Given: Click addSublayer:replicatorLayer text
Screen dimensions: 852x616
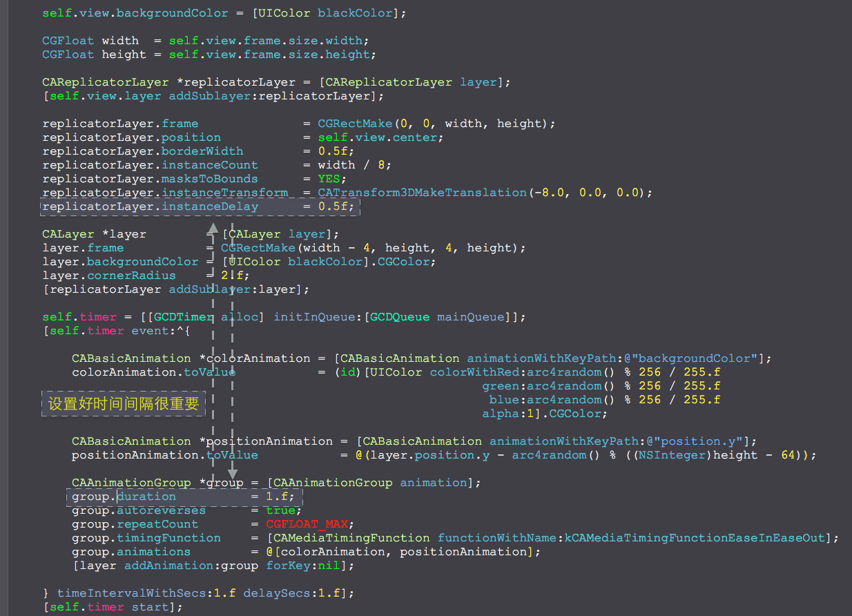Looking at the screenshot, I should pos(270,96).
